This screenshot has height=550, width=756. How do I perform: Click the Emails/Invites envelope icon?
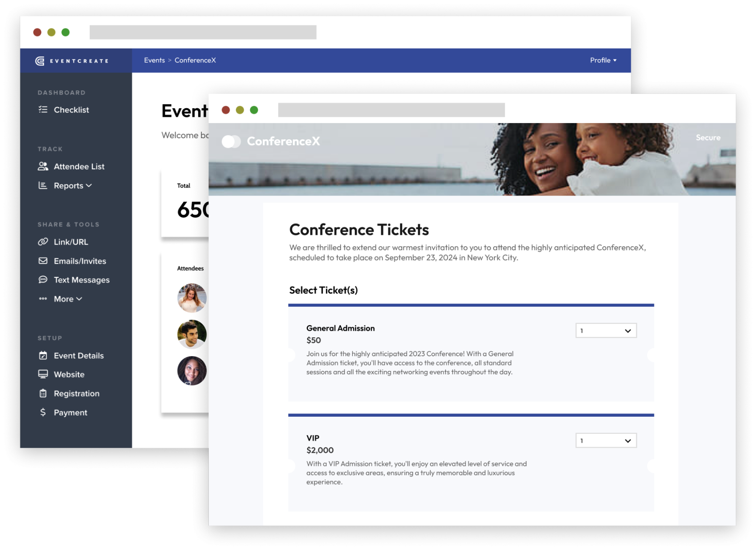[x=43, y=261]
